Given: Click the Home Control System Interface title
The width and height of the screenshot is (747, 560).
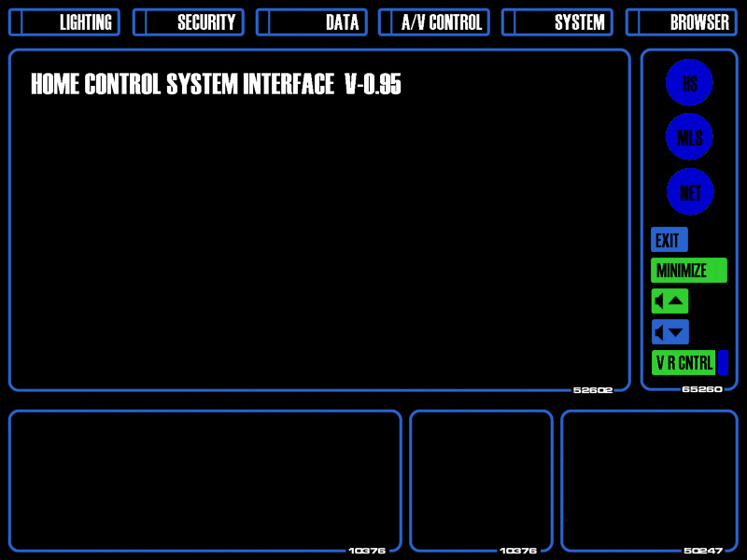Looking at the screenshot, I should tap(216, 84).
